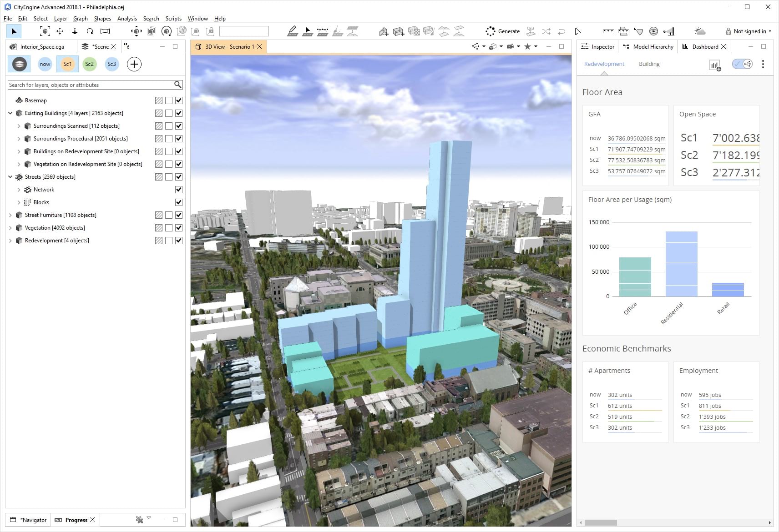This screenshot has width=779, height=532.
Task: Toggle visibility of Street Furniture layer
Action: (x=179, y=215)
